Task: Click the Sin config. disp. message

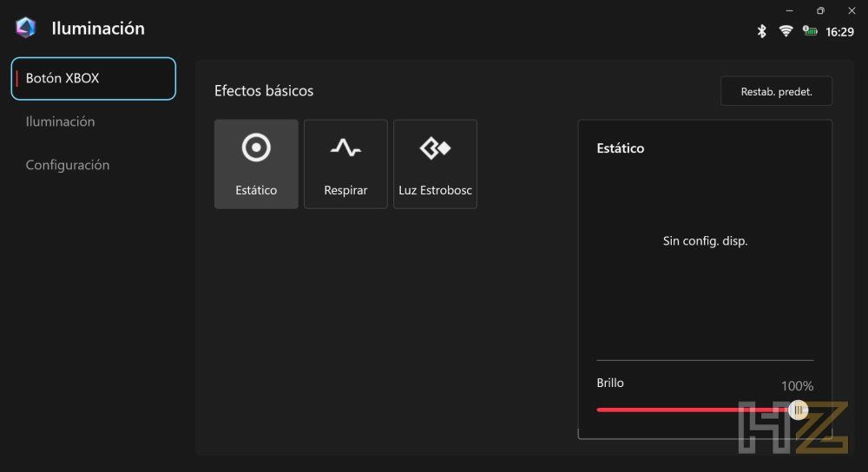Action: pyautogui.click(x=705, y=241)
